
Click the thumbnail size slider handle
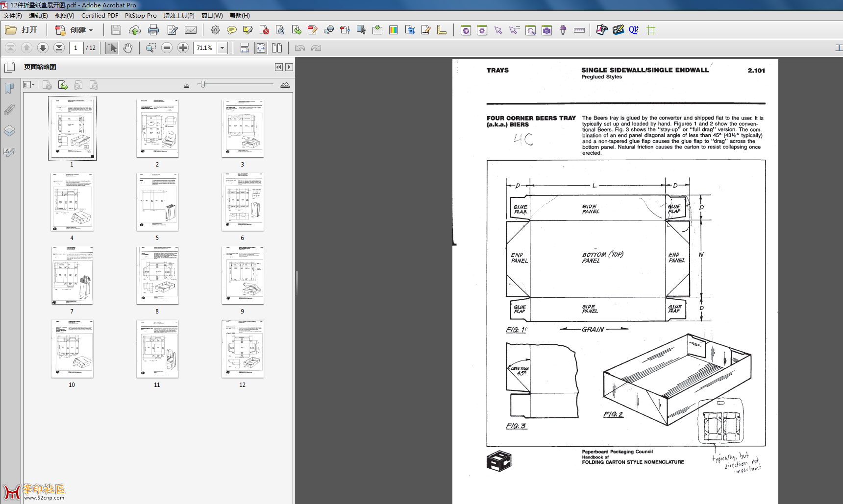pos(203,84)
